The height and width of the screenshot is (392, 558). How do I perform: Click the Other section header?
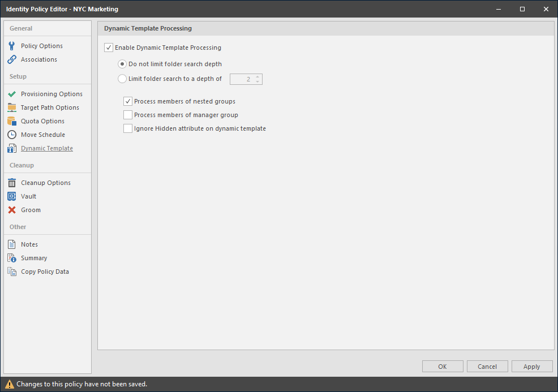coord(18,227)
